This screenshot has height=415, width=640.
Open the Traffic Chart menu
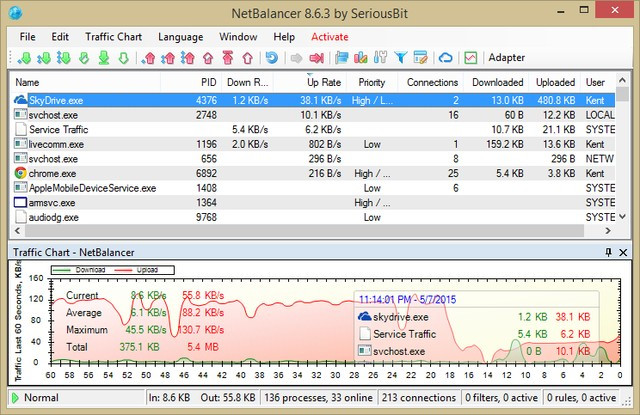point(113,37)
